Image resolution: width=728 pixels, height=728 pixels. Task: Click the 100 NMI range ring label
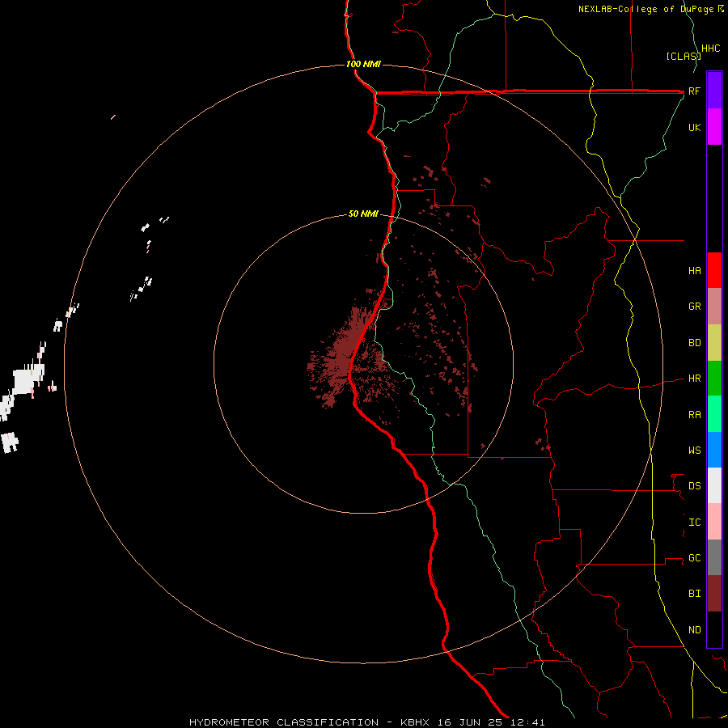coord(363,64)
